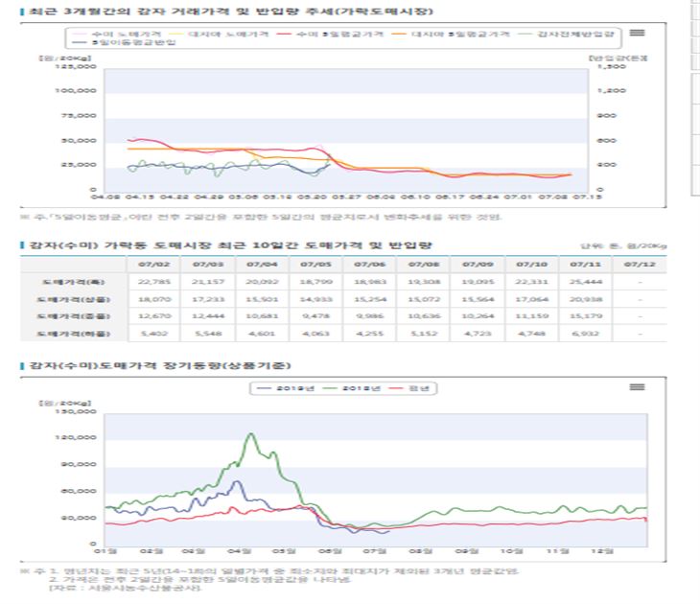Click the 07/06 column header
This screenshot has height=604, width=700.
coord(369,265)
